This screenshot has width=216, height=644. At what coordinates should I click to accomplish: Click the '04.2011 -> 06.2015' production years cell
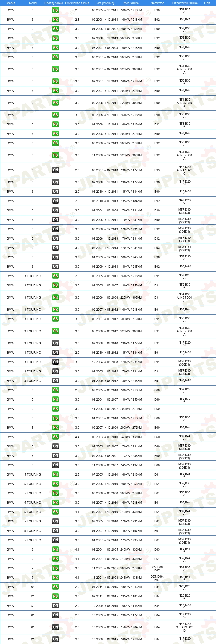coord(105,587)
